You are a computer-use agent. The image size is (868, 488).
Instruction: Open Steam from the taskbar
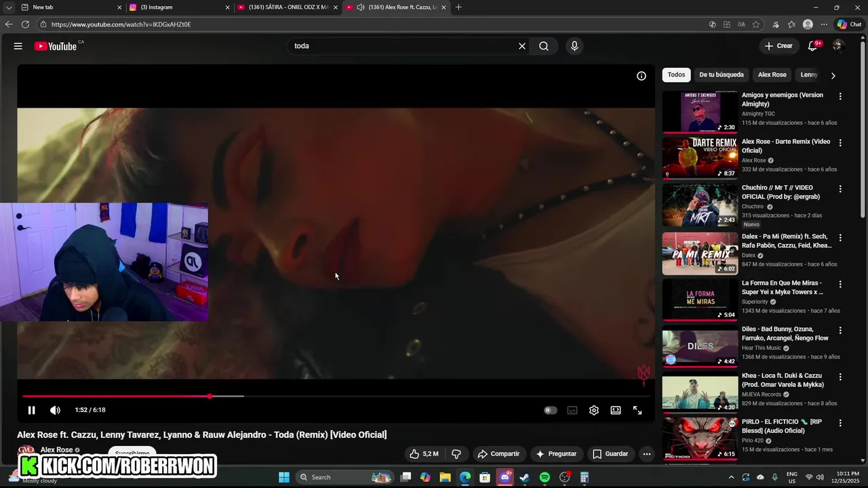click(x=525, y=477)
